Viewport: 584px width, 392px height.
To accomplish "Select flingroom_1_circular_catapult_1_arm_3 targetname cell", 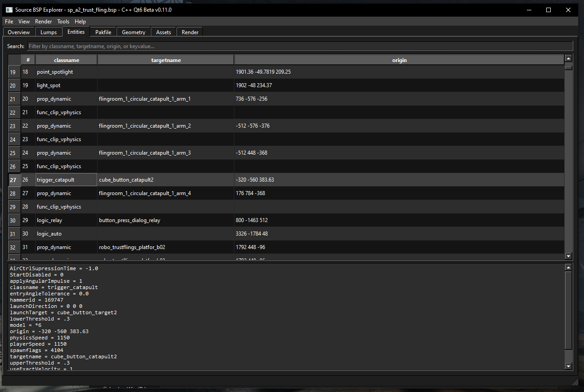I will [166, 153].
